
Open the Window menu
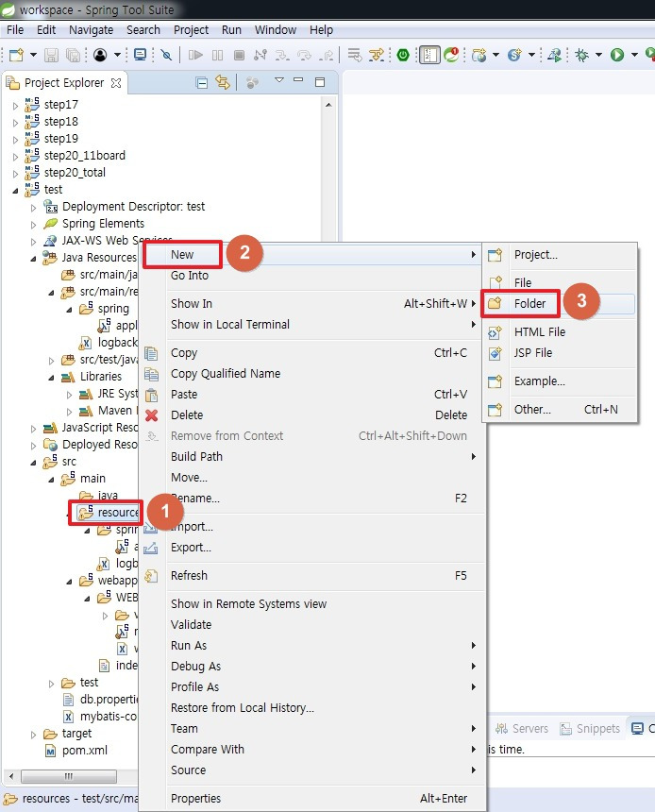coord(276,30)
